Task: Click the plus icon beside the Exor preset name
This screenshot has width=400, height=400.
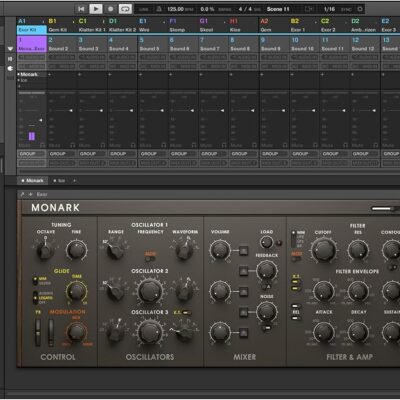Action: (31, 194)
